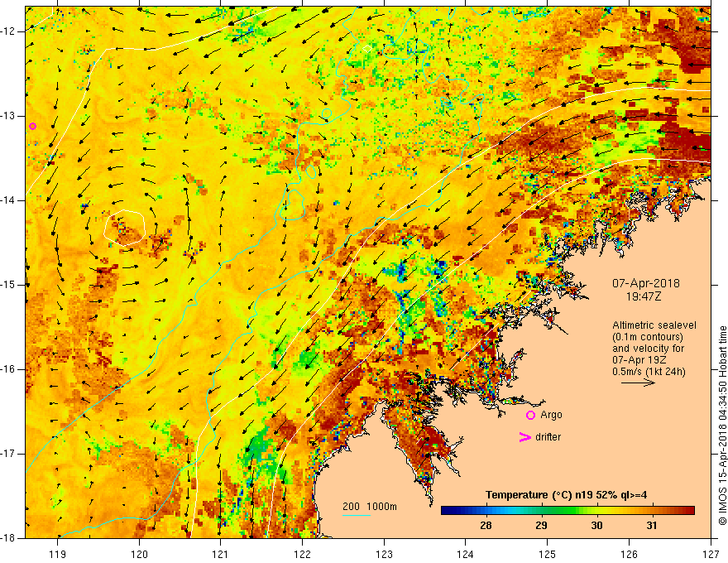Click longitude label 123
The image size is (728, 563).
384,554
